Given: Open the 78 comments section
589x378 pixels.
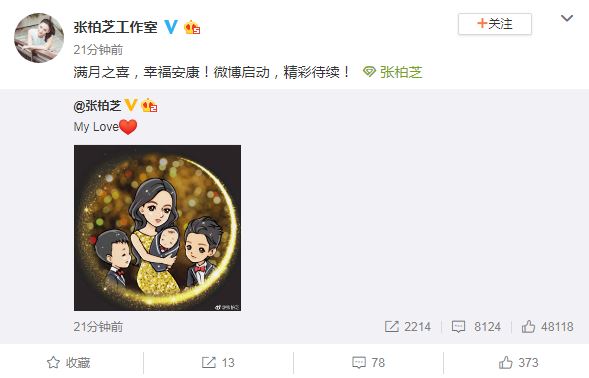Looking at the screenshot, I should [x=369, y=363].
